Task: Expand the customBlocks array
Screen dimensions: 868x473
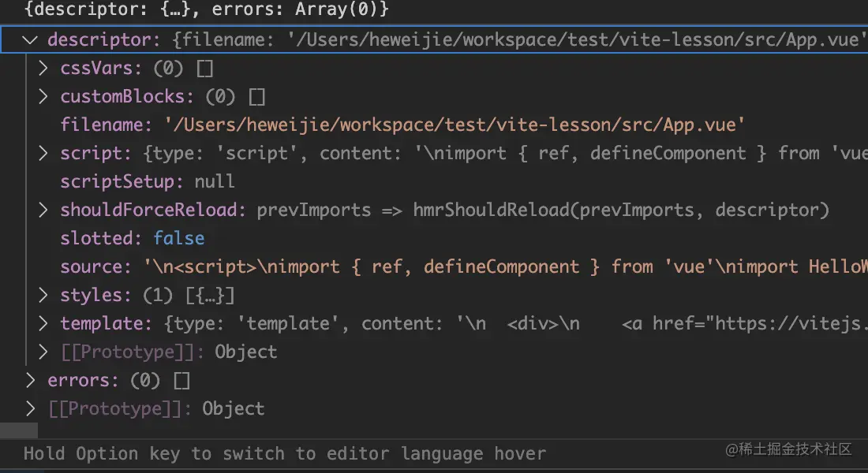Action: (43, 96)
